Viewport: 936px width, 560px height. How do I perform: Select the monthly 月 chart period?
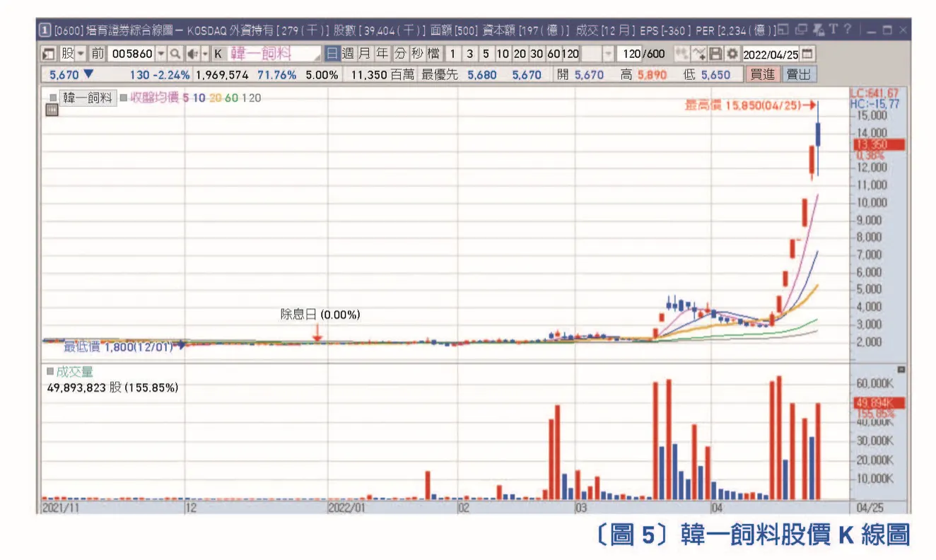364,54
